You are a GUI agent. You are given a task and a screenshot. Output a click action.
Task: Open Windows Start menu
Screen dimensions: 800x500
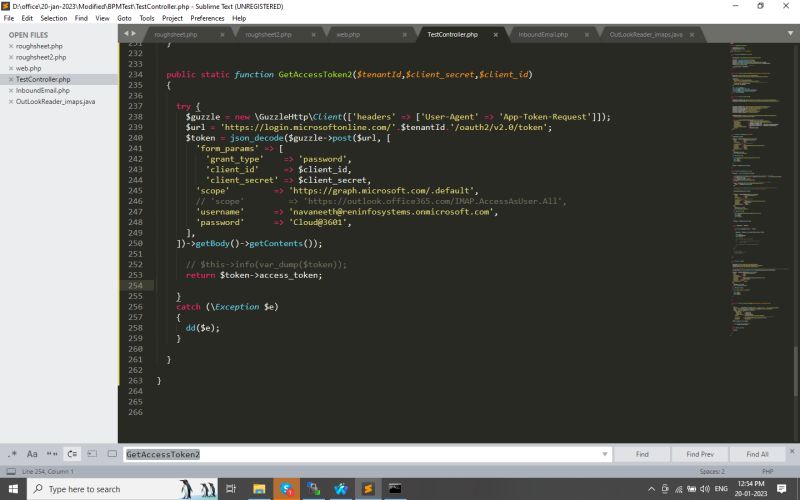point(13,489)
